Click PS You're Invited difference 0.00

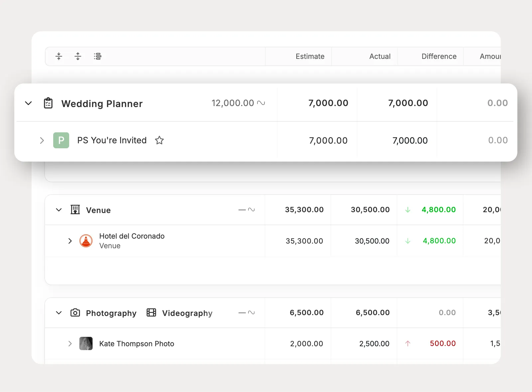[x=498, y=140]
